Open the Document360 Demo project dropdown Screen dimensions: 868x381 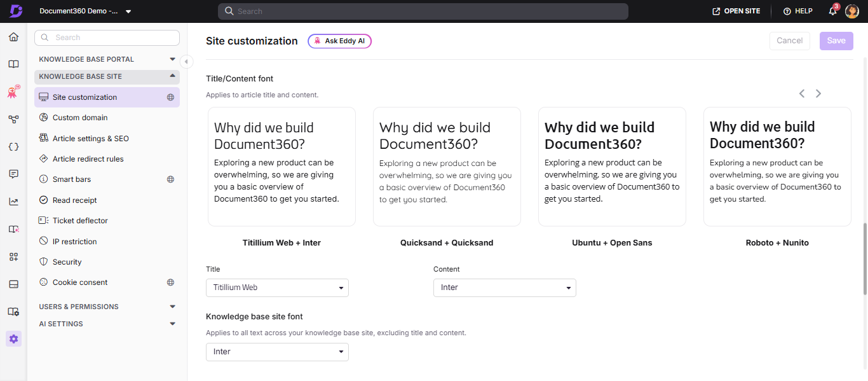point(85,11)
